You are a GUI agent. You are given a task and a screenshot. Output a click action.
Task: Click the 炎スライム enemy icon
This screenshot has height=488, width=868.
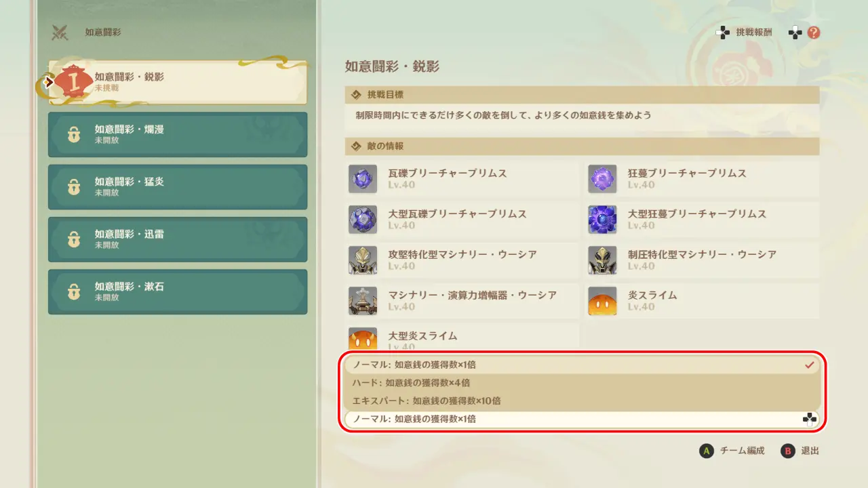point(602,301)
